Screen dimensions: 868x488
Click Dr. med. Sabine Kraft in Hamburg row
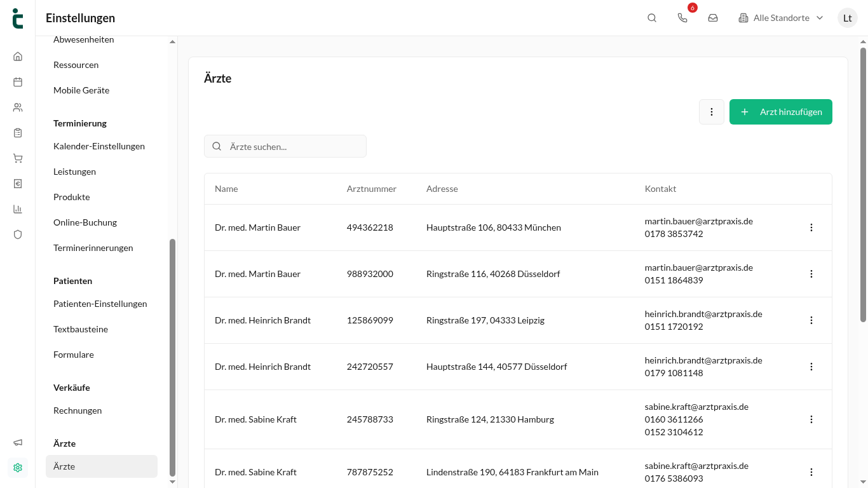click(x=255, y=419)
